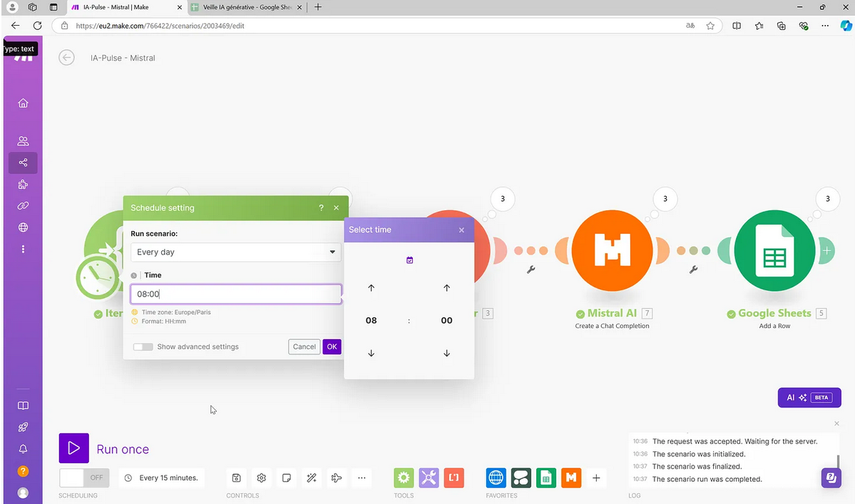Go back with the circled arrow
855x504 pixels.
[66, 57]
